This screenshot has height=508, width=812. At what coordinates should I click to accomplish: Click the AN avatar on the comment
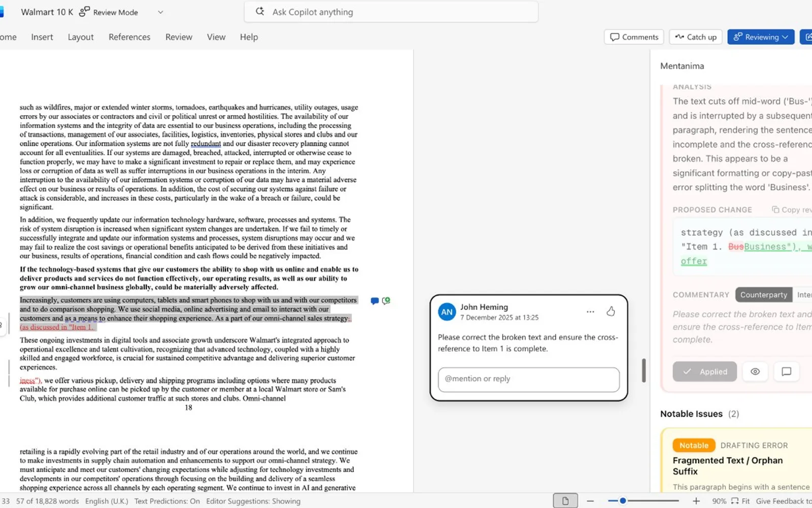pyautogui.click(x=447, y=312)
